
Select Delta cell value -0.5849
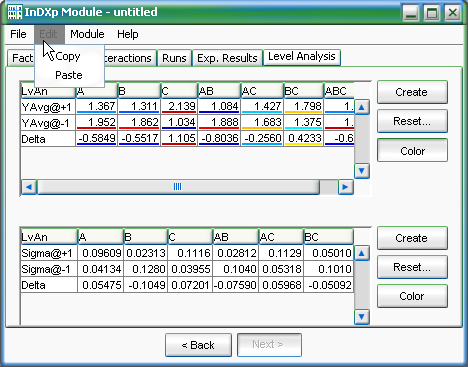tap(97, 138)
